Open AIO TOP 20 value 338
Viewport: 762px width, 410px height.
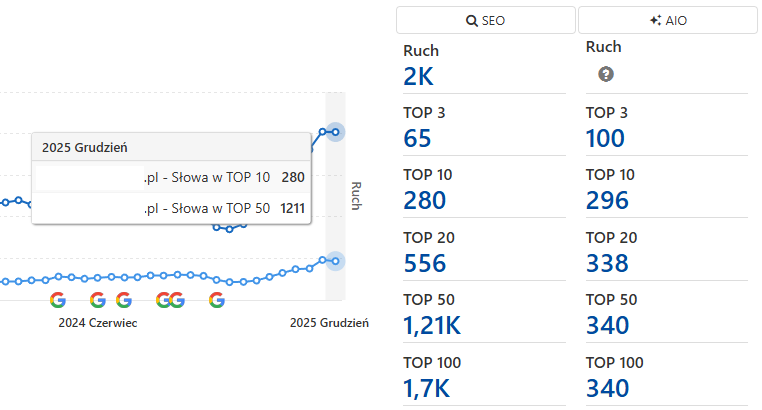click(607, 263)
